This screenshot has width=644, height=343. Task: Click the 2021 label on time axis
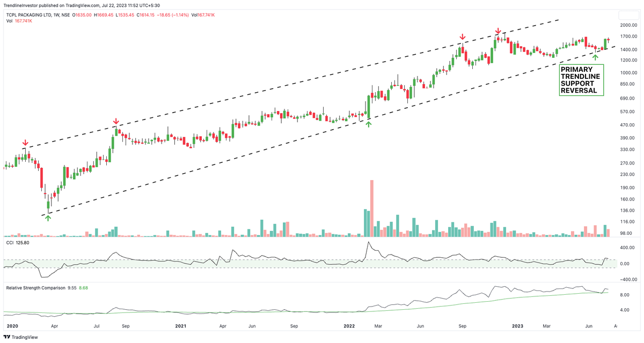coord(181,325)
